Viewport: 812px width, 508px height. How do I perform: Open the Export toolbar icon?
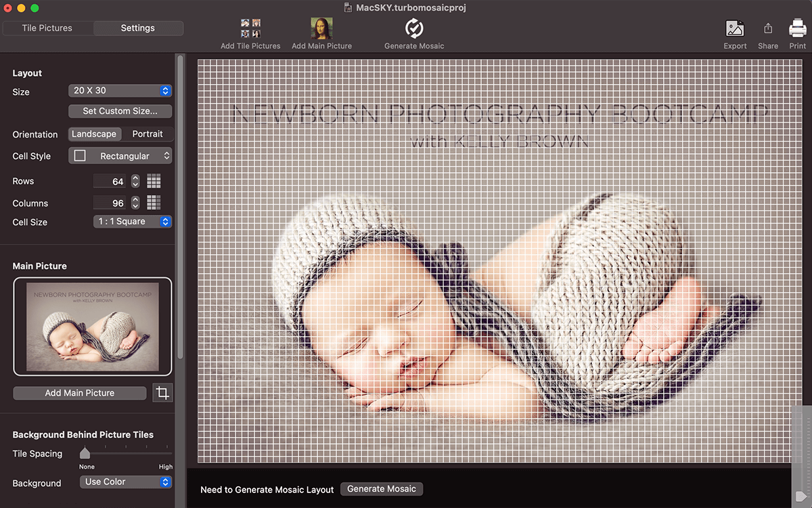point(735,28)
